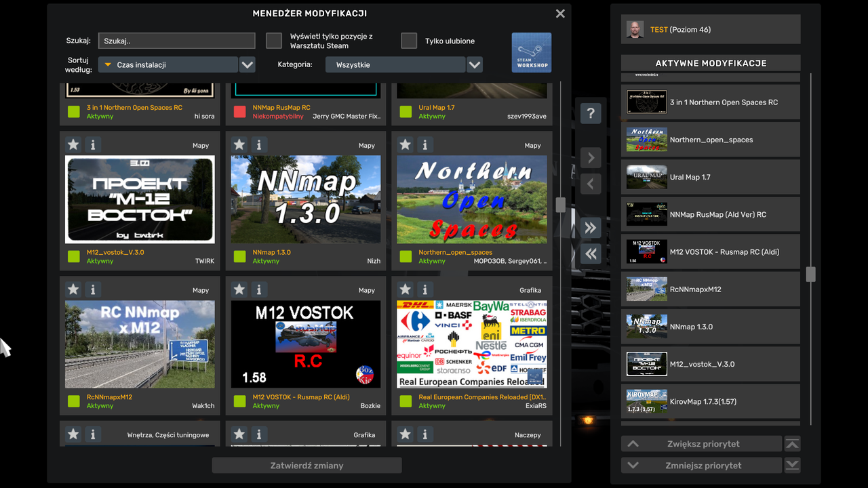Screen dimensions: 868x488
Task: Enable the Wyświetl tylko pozycje z Warsztatu Steam checkbox
Action: (274, 40)
